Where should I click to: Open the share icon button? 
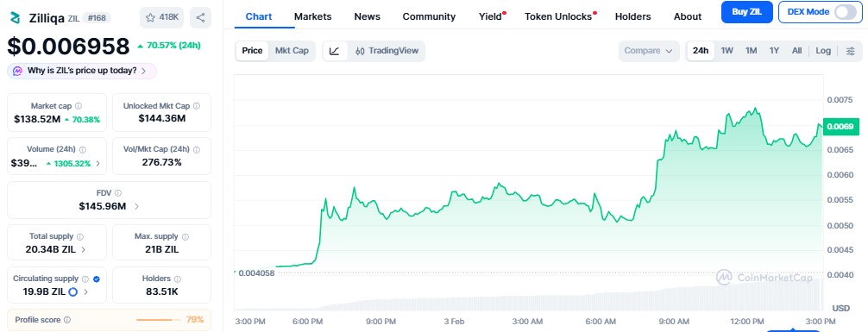pyautogui.click(x=200, y=18)
